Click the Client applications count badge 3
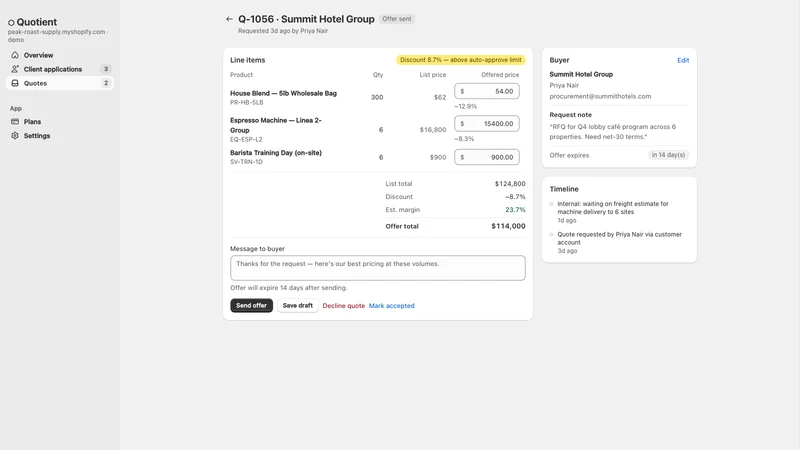800x450 pixels. pos(106,69)
